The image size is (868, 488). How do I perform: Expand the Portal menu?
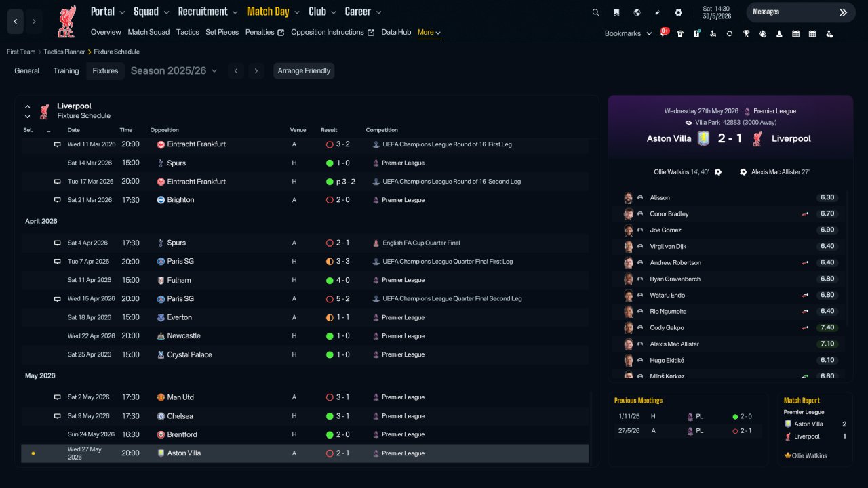[107, 12]
